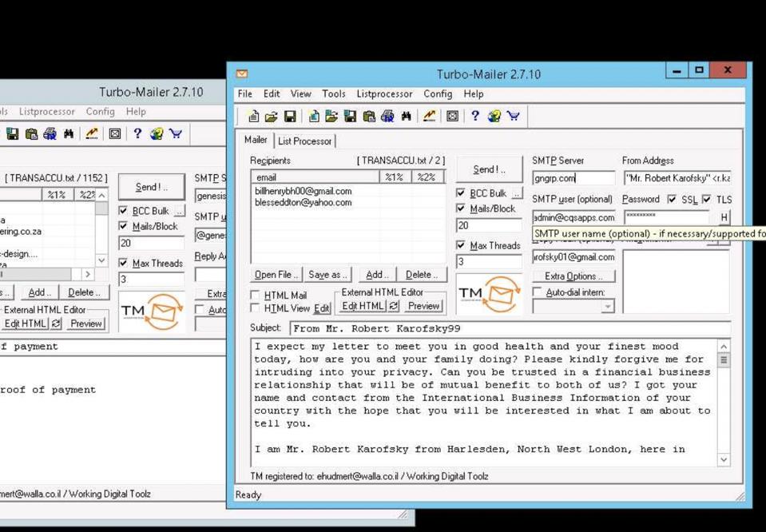Click the crossed box icon in front toolbar

coord(452,117)
